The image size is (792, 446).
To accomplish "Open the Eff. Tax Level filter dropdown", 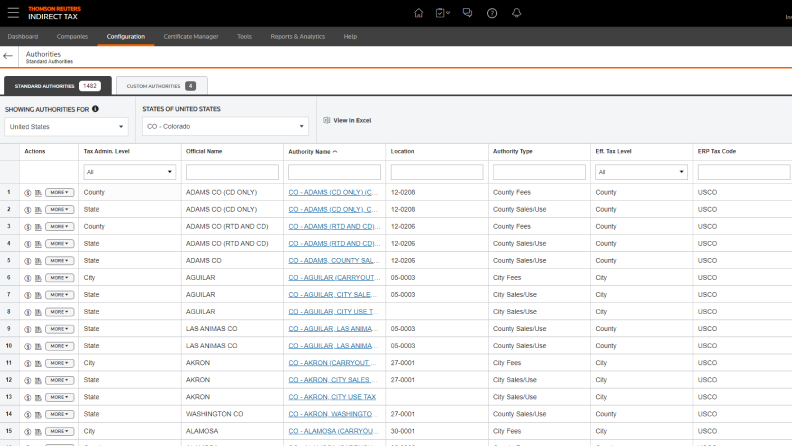I will point(640,172).
